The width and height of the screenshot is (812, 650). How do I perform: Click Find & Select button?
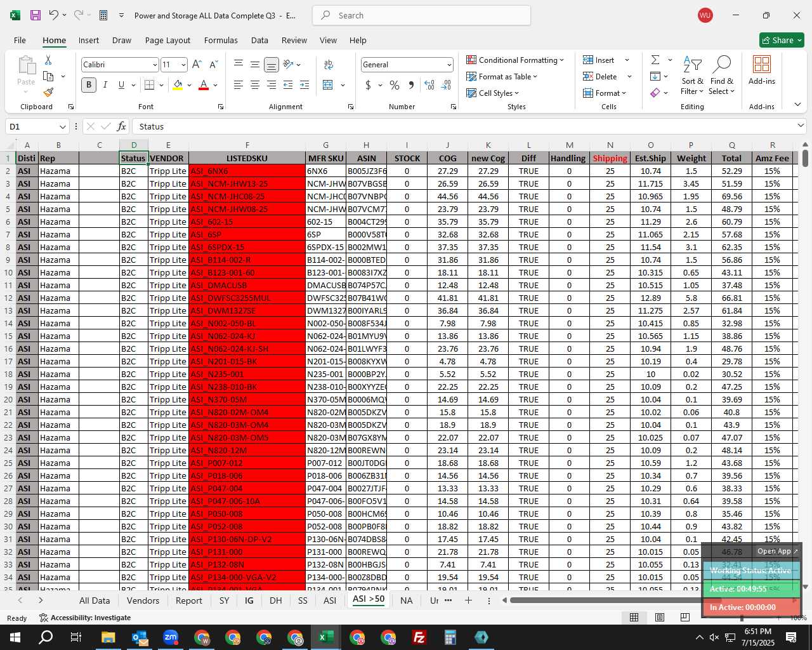(x=722, y=76)
